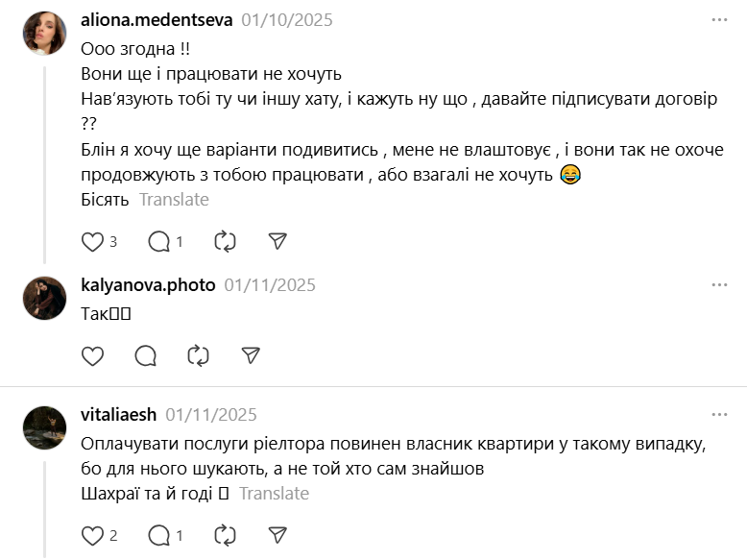Like kalyanova.photo's comment
This screenshot has width=747, height=560.
[92, 356]
